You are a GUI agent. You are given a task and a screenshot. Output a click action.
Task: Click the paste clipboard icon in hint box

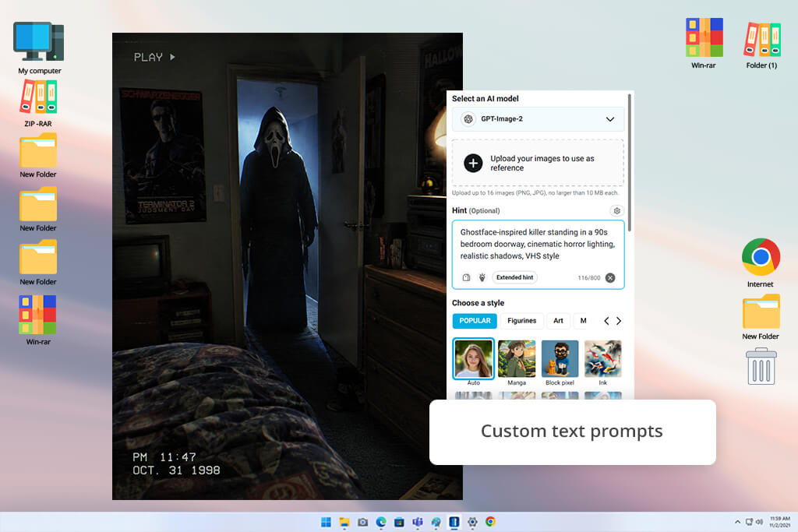click(466, 277)
